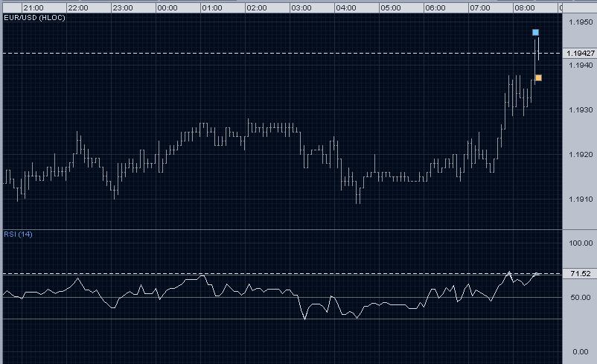Viewport: 597px width, 364px height.
Task: Click the orange square marker near 1.1937
Action: tap(538, 78)
